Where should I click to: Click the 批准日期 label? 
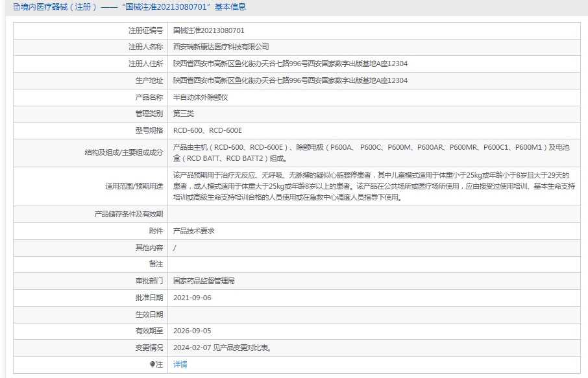tap(149, 298)
